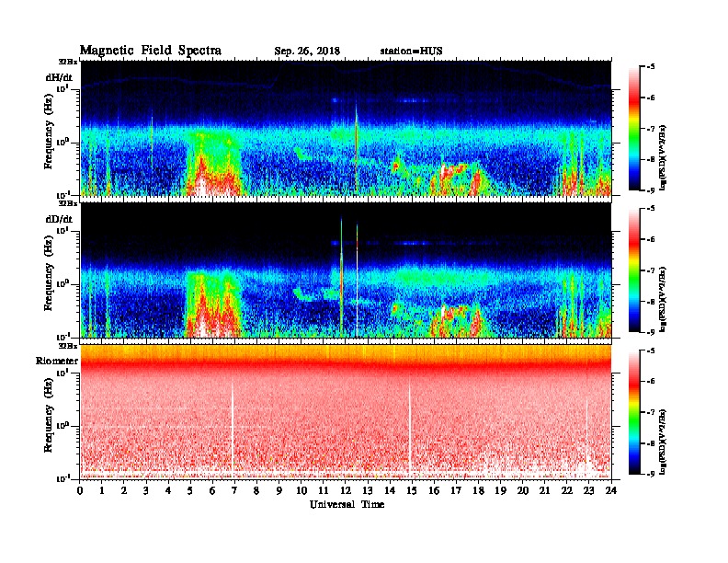
Task: Click hour tick label "4" on the time axis
Action: tap(168, 490)
